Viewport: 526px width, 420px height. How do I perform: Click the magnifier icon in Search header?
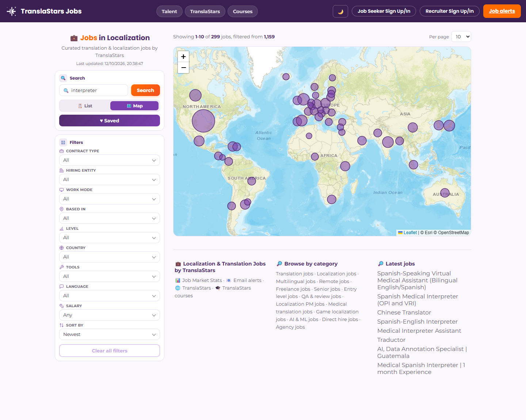coord(63,78)
